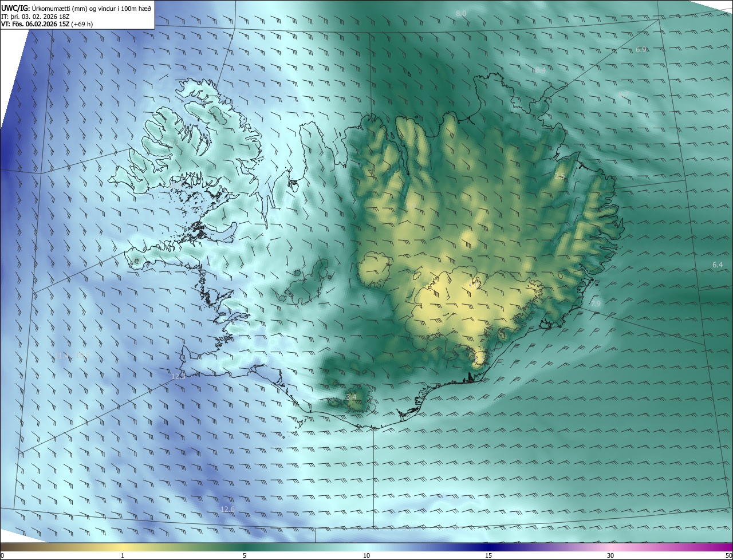
Task: Click the "UWC/IG: Úrkomumætti (mm)" title line
Action: 76,8
